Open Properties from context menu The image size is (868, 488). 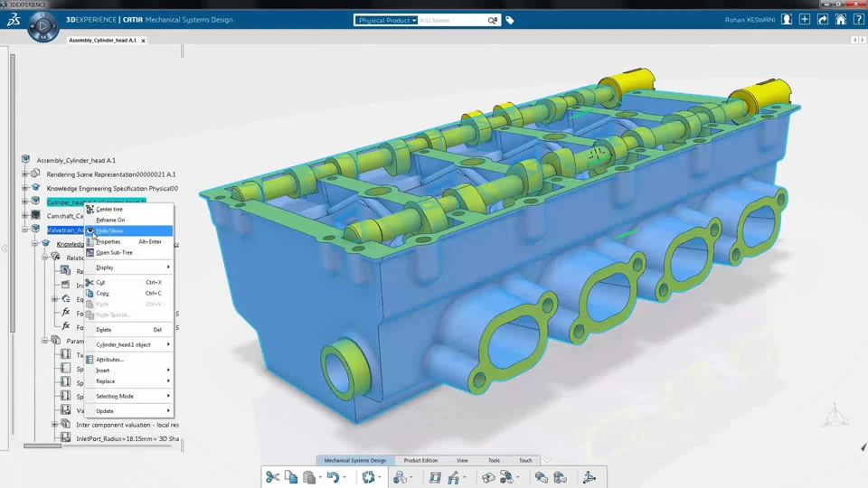point(129,242)
